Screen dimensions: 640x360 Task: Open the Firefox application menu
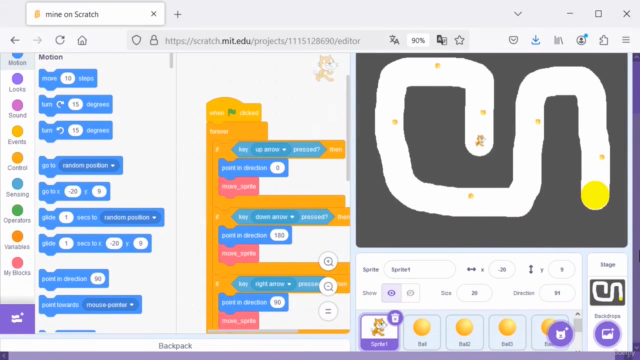[626, 40]
